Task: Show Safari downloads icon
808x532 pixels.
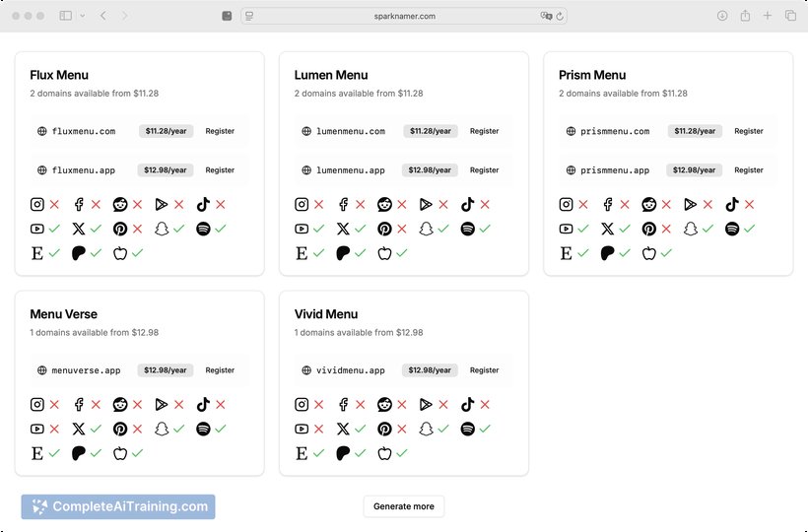Action: coord(722,16)
